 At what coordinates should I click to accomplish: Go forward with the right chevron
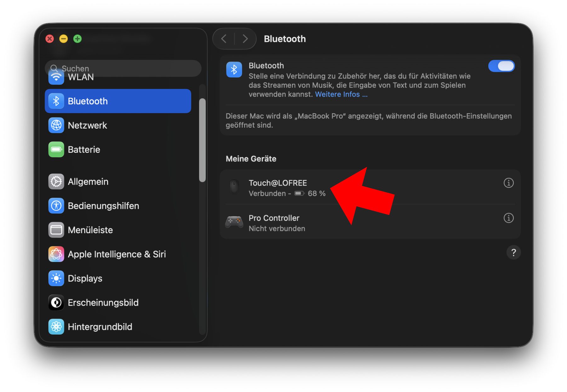click(245, 39)
